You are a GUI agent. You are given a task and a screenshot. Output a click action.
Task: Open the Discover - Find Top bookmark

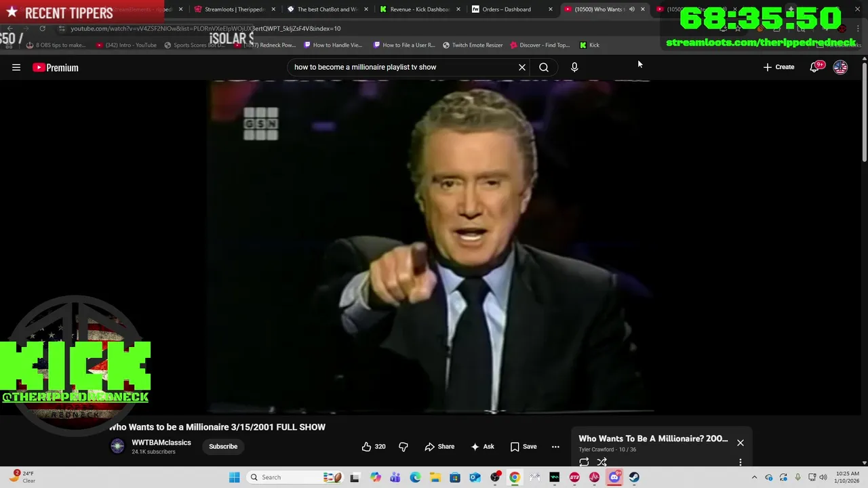(x=540, y=45)
